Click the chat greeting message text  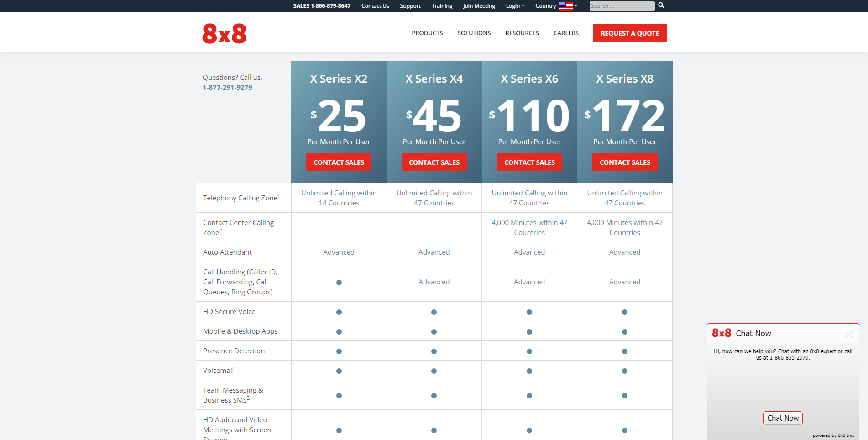pyautogui.click(x=783, y=355)
